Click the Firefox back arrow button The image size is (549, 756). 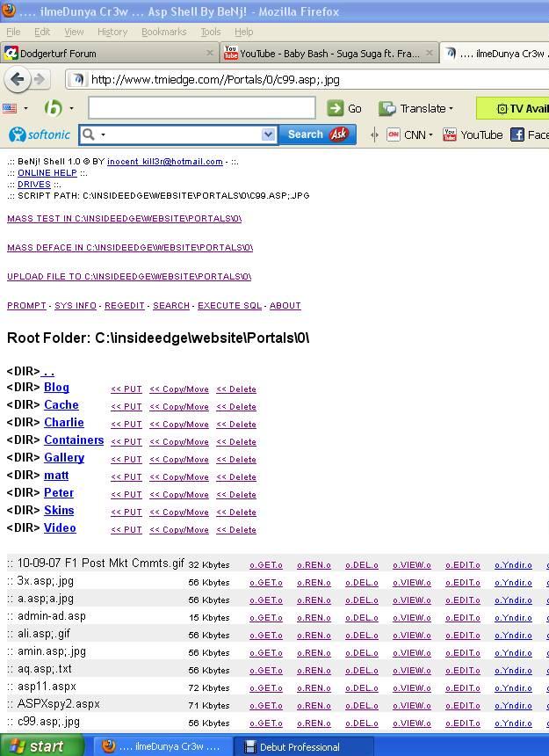click(x=18, y=79)
